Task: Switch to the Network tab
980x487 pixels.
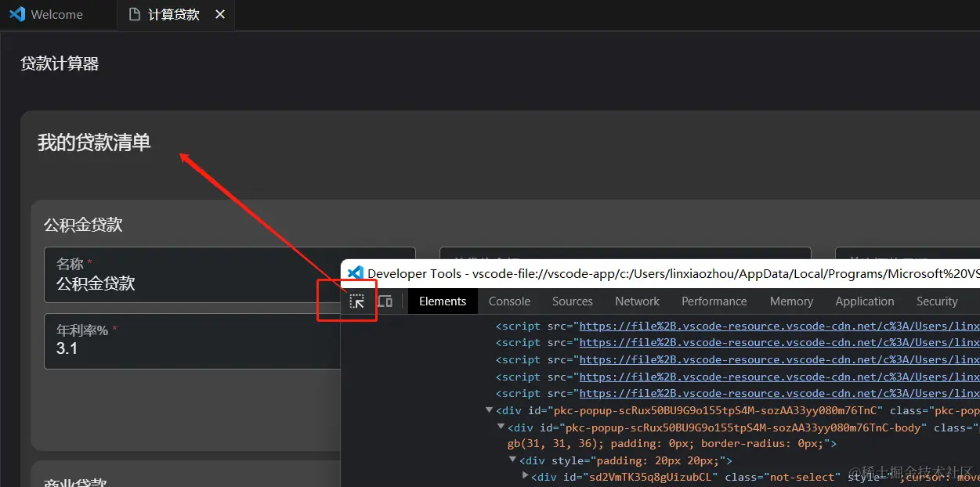Action: (638, 301)
